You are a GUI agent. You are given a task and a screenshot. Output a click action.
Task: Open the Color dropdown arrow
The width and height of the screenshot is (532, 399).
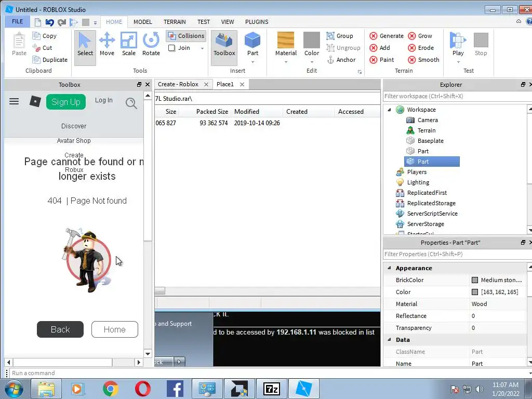coord(312,62)
